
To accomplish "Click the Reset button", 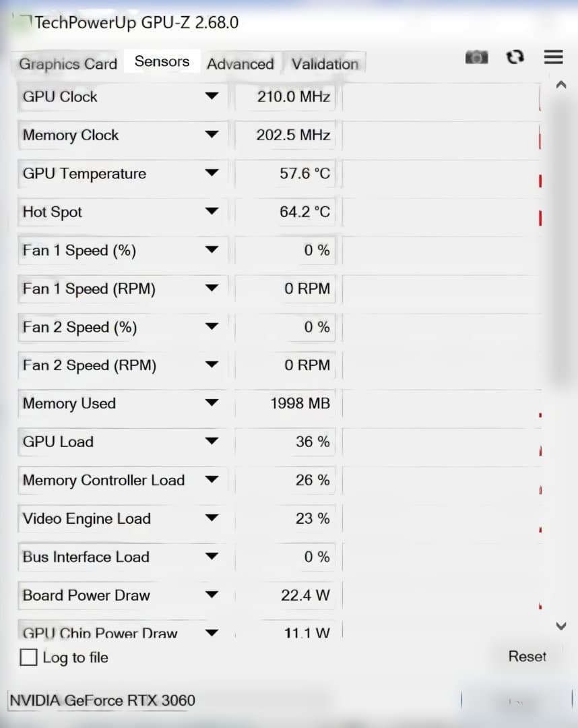I will pyautogui.click(x=527, y=657).
